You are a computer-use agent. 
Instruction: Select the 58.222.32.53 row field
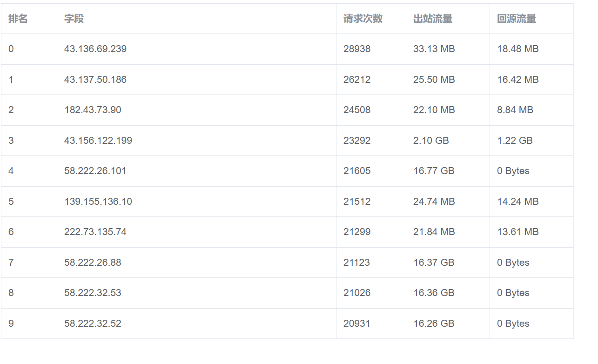(93, 293)
